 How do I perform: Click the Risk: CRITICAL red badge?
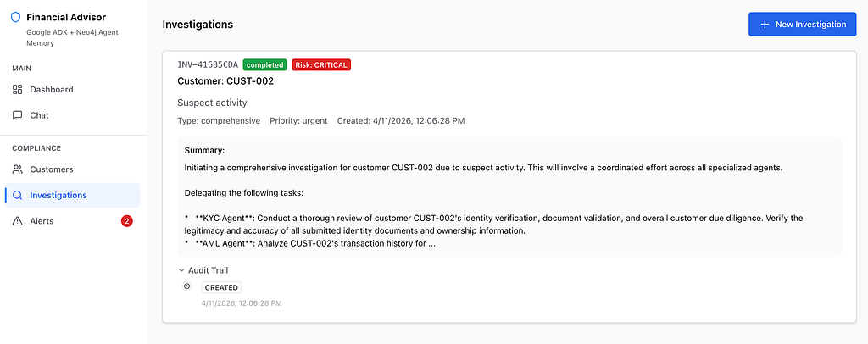point(321,64)
